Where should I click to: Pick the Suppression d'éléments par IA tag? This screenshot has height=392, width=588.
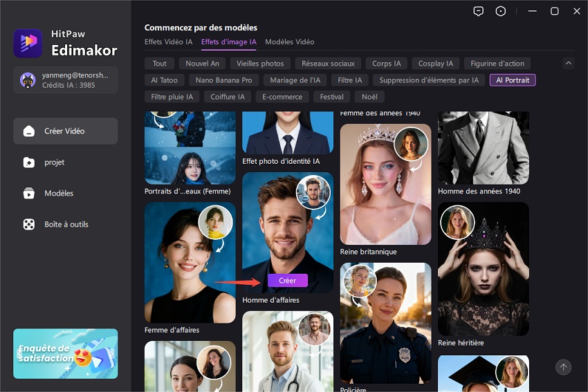[x=429, y=80]
